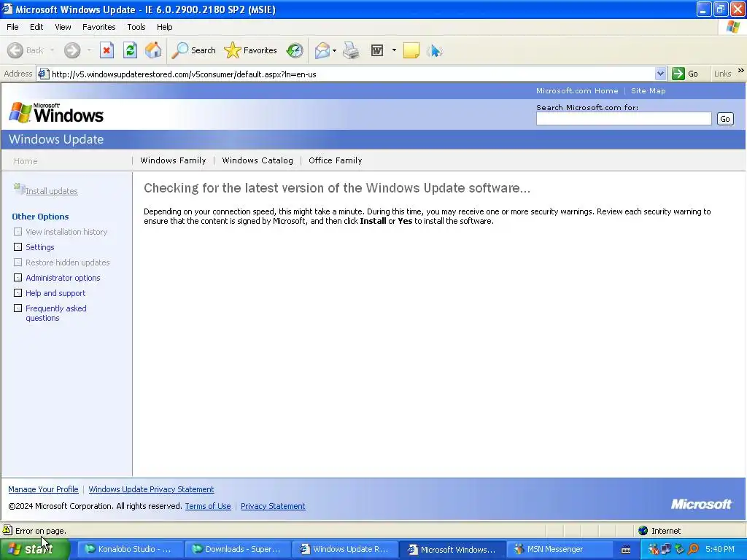Go to the Home page via house icon
Image resolution: width=747 pixels, height=560 pixels.
[x=153, y=50]
